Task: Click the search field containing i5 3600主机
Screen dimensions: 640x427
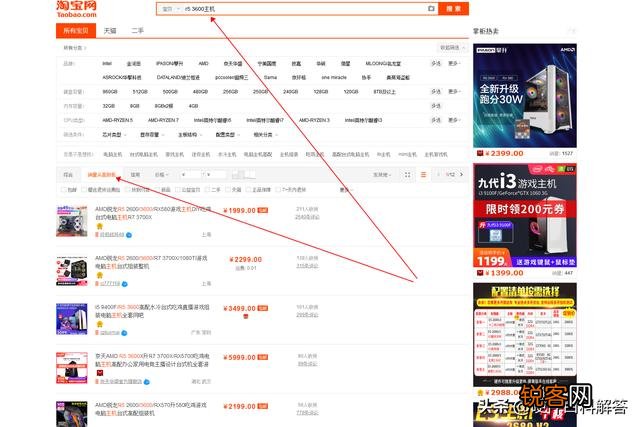Action: (x=305, y=9)
